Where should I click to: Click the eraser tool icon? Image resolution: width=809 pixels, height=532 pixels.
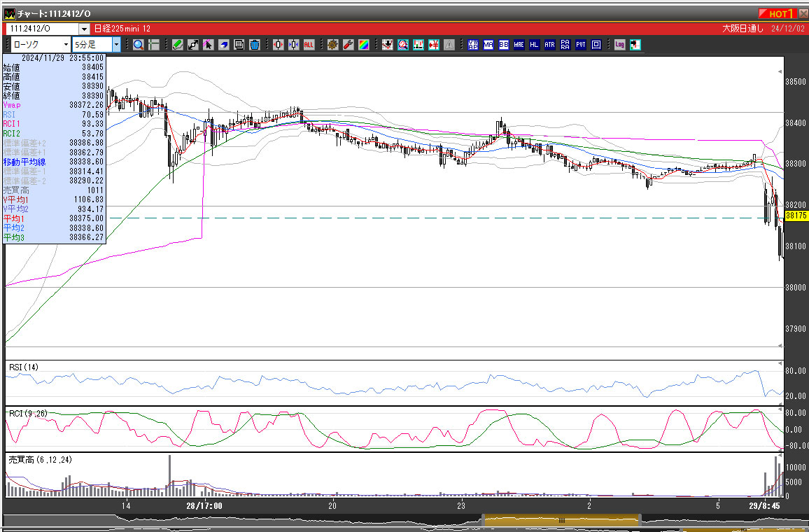pyautogui.click(x=223, y=45)
